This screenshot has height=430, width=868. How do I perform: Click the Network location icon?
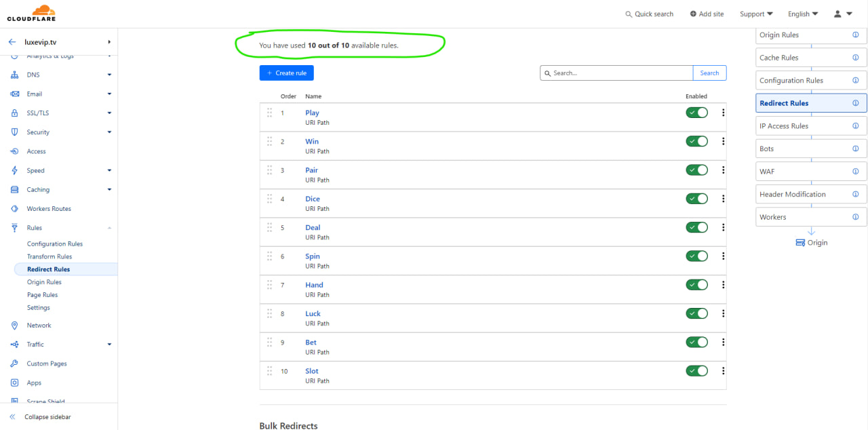(x=14, y=326)
